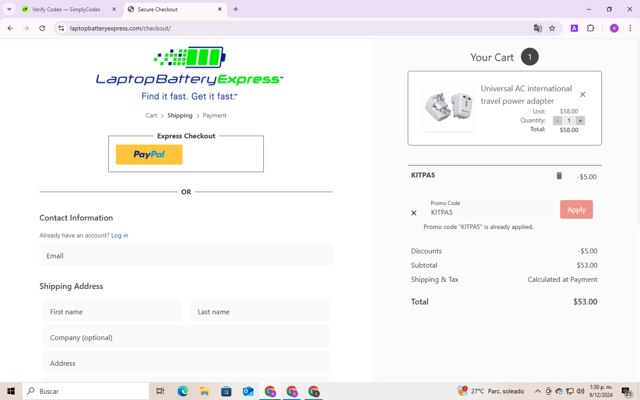Close the Secure Checkout tab
Viewport: 640px width, 400px height.
(x=220, y=9)
